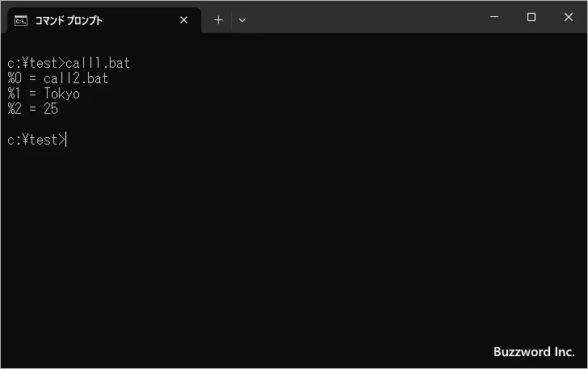Click the %0 output line label
The image size is (588, 369).
tap(14, 78)
